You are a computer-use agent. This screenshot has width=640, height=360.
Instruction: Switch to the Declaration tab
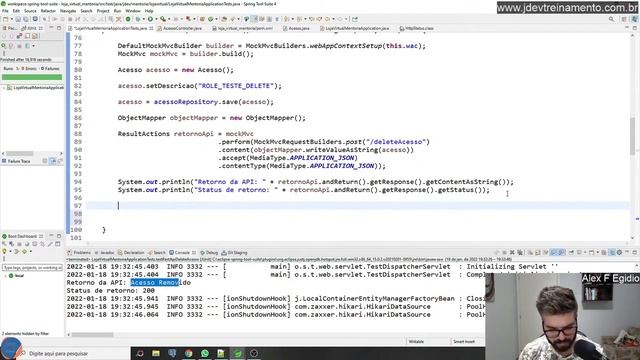click(131, 253)
